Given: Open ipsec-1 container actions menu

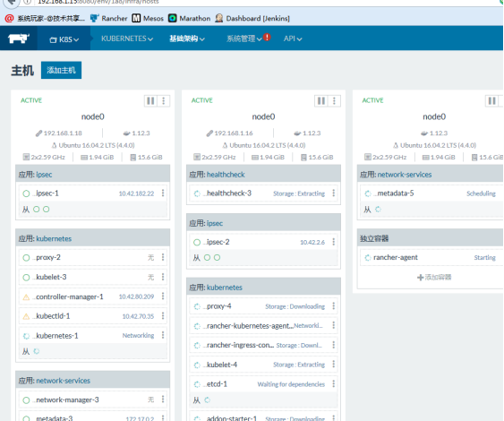Looking at the screenshot, I should [x=163, y=193].
